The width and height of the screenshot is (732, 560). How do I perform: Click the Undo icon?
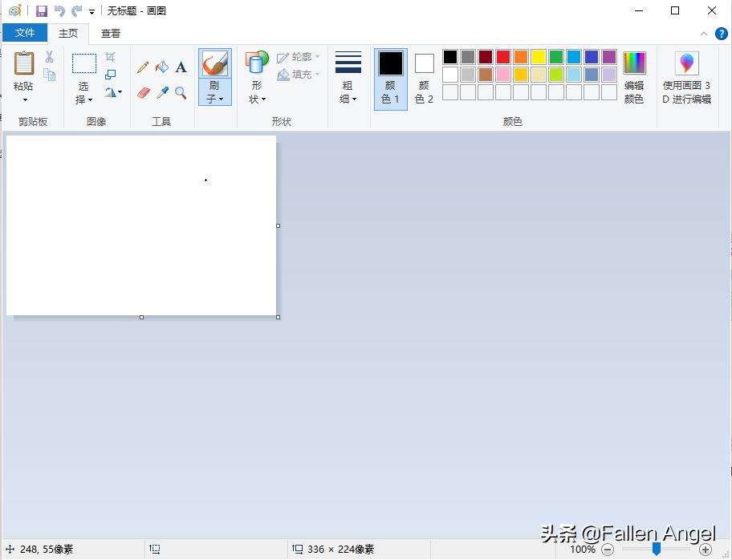(x=58, y=10)
